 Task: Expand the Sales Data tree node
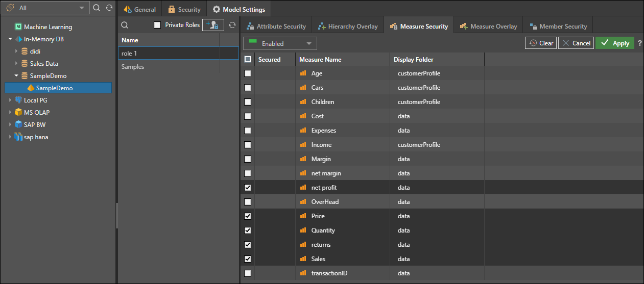tap(16, 64)
